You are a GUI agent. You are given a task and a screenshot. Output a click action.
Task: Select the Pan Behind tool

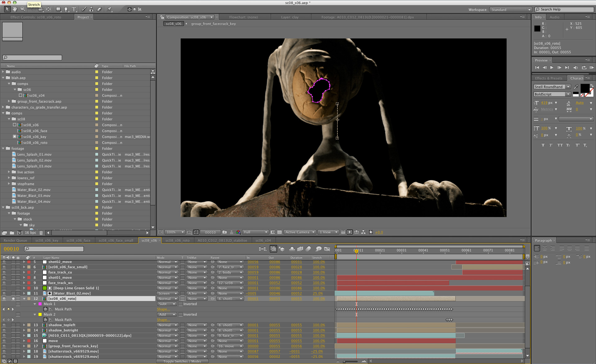click(x=48, y=9)
